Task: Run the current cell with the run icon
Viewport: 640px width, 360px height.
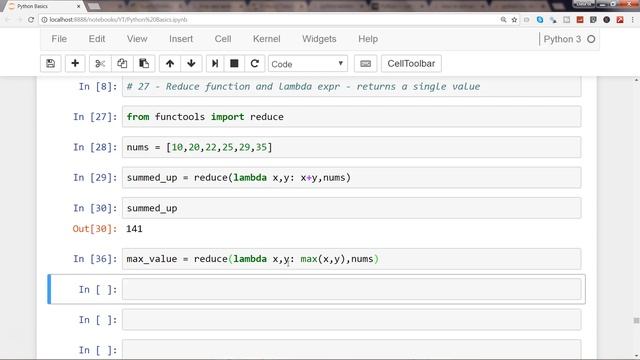Action: tap(215, 64)
